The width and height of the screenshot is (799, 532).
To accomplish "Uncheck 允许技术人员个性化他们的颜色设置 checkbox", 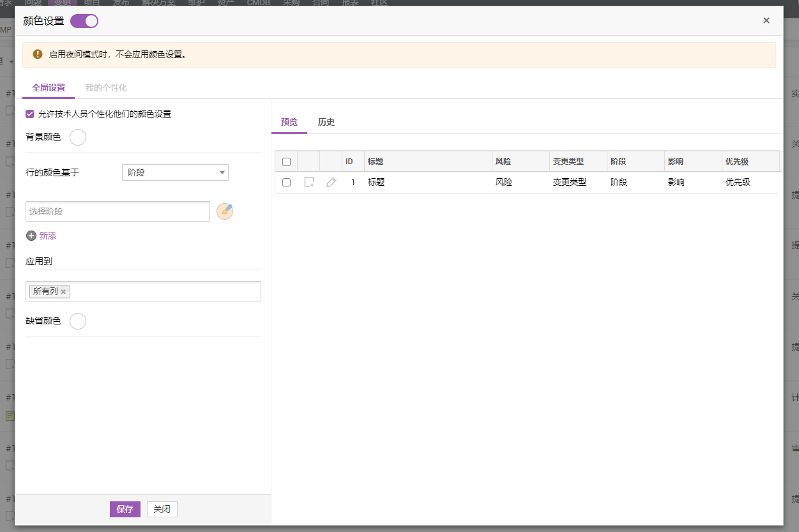I will [x=30, y=114].
